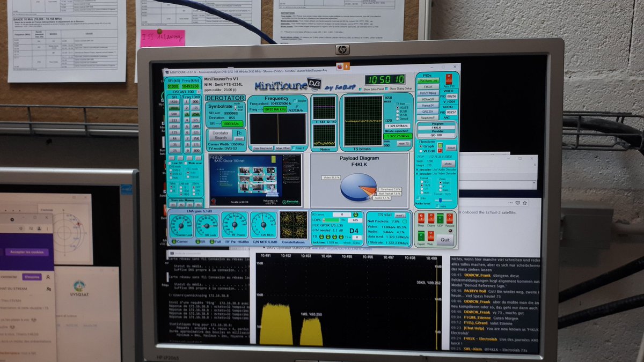Select symbol rate 333 preset
This screenshot has width=644, height=362.
pyautogui.click(x=174, y=120)
